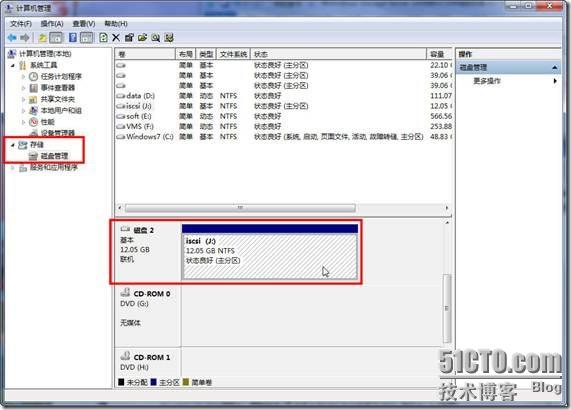Sort by the 容量 column header
The image size is (571, 410).
coord(440,54)
